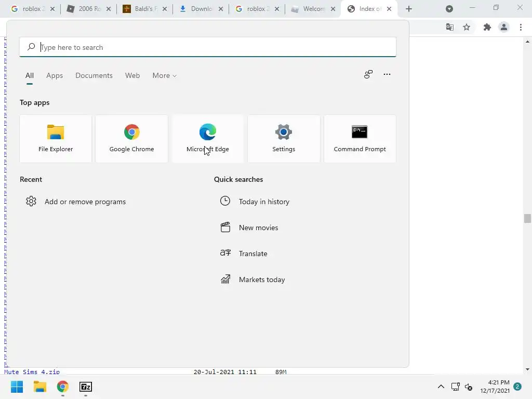Click the muted volume tray icon
Viewport: 532px width, 399px height.
[469, 387]
